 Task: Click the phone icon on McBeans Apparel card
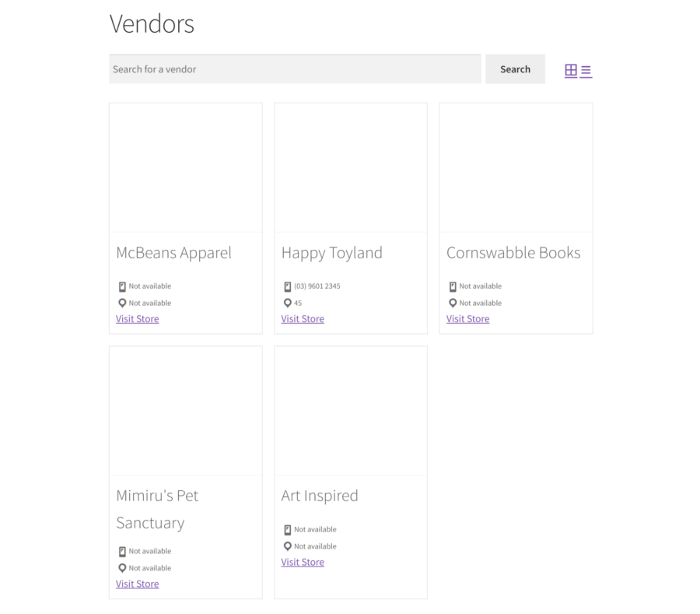coord(122,286)
